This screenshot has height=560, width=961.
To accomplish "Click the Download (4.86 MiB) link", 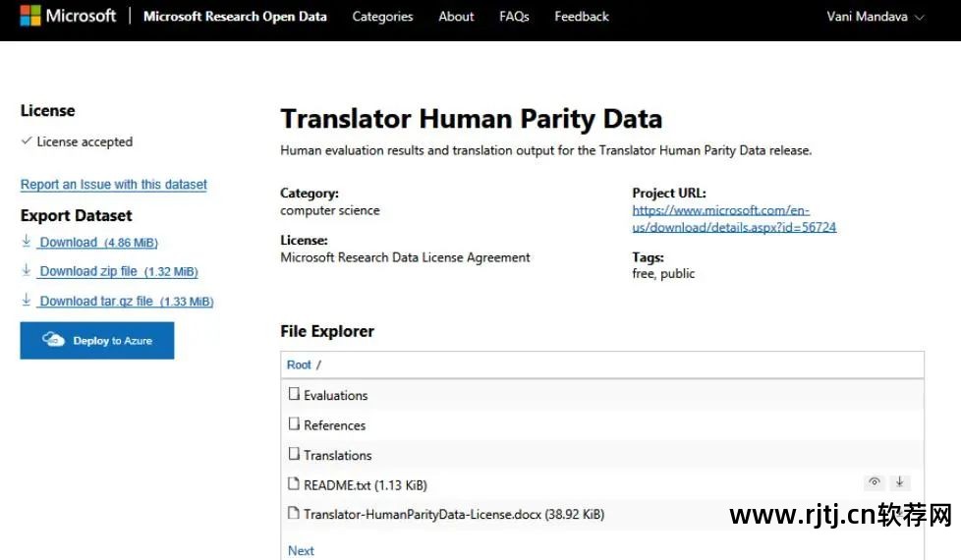I will pos(98,243).
